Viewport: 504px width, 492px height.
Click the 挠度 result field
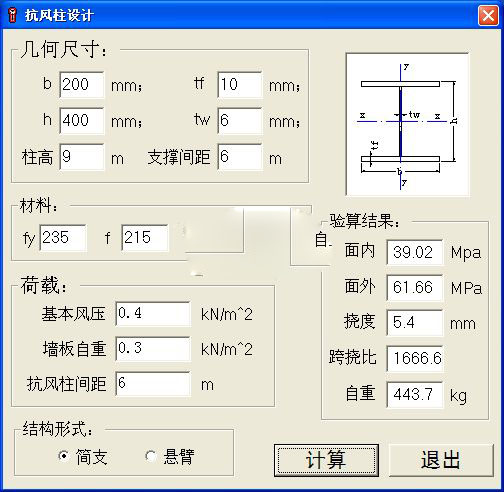[x=415, y=323]
